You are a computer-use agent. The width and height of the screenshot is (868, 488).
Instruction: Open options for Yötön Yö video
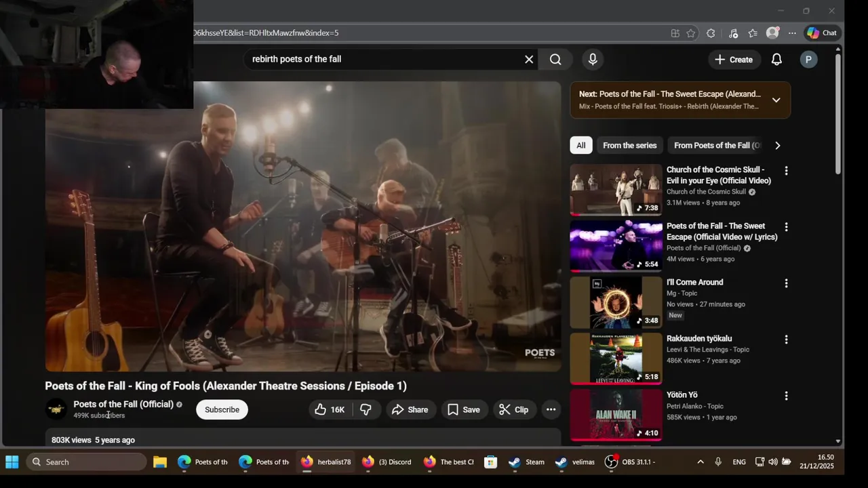(787, 396)
